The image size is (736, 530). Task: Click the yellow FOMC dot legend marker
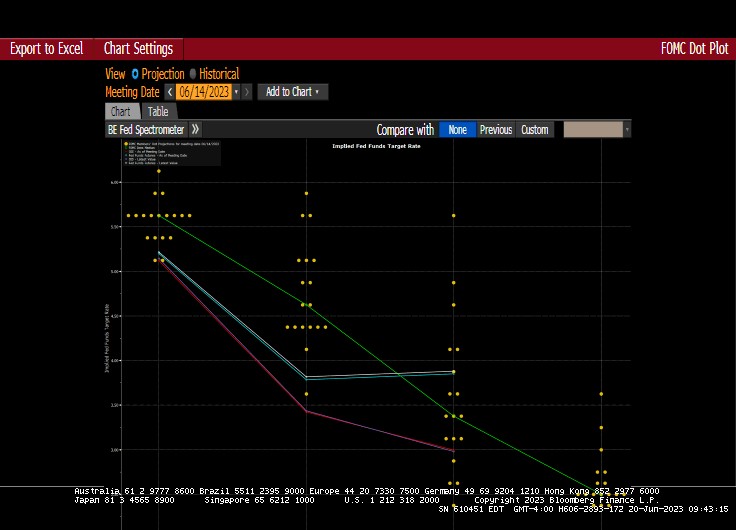tap(125, 144)
